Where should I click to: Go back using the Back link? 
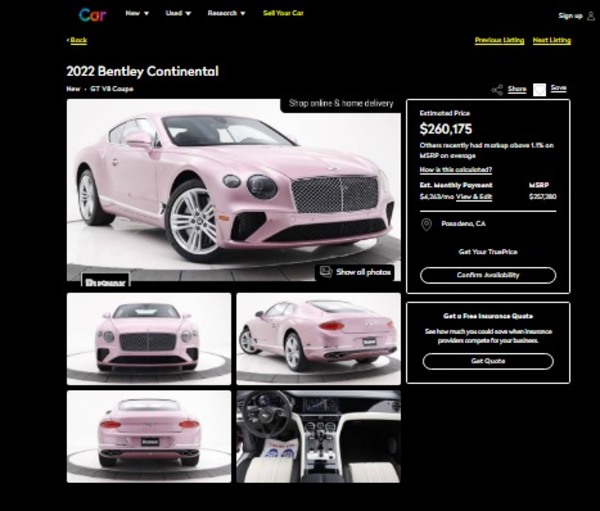[x=77, y=40]
